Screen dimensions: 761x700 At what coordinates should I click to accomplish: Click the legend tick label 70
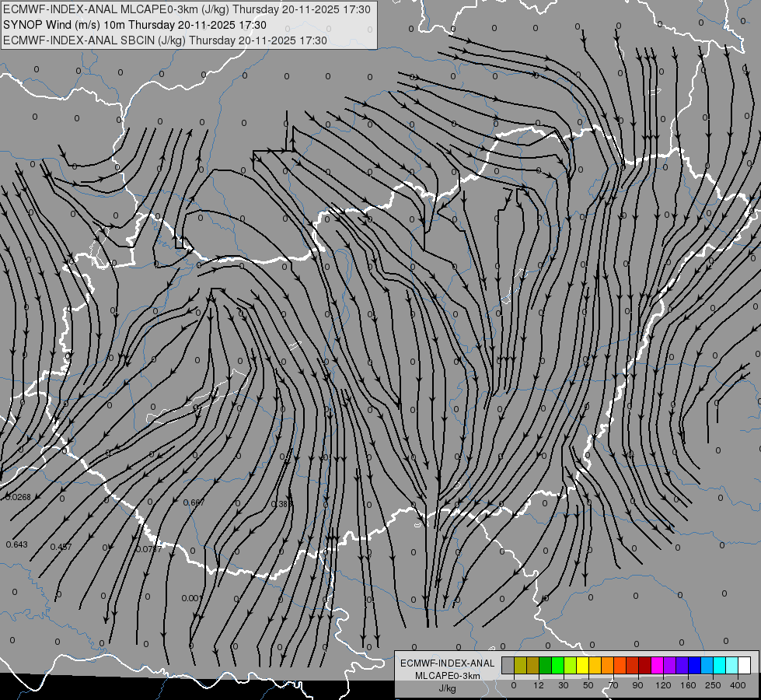613,685
